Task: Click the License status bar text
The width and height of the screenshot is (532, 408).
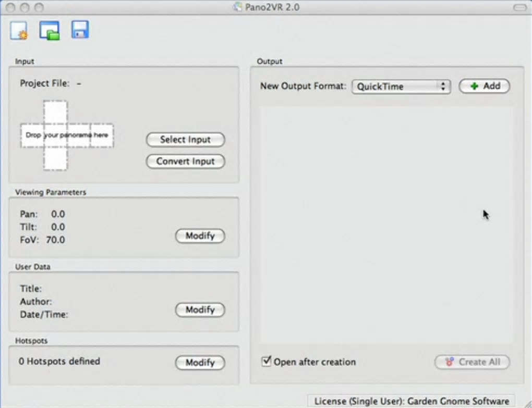Action: [x=411, y=401]
